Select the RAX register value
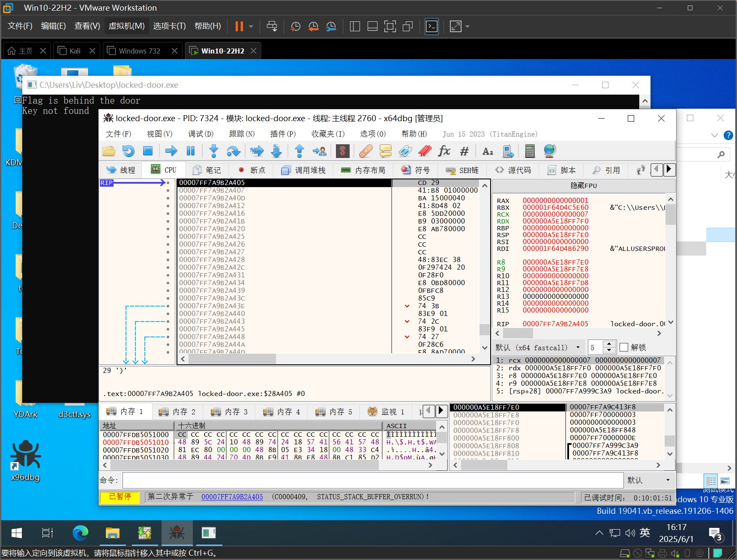Viewport: 737px width, 560px height. click(555, 200)
